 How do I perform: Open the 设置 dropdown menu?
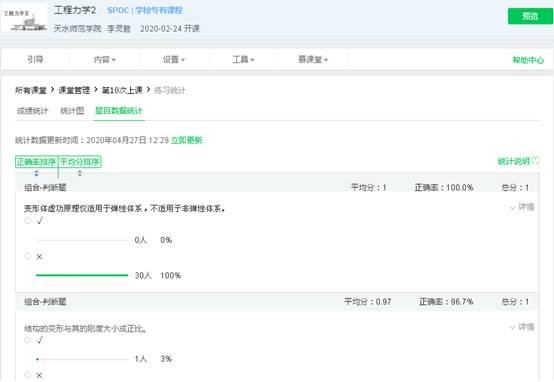pos(174,59)
